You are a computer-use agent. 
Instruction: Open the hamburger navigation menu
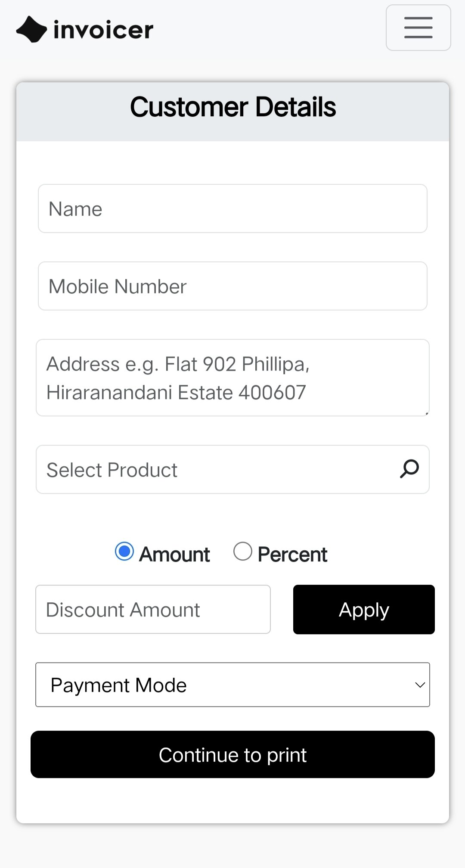pyautogui.click(x=418, y=28)
